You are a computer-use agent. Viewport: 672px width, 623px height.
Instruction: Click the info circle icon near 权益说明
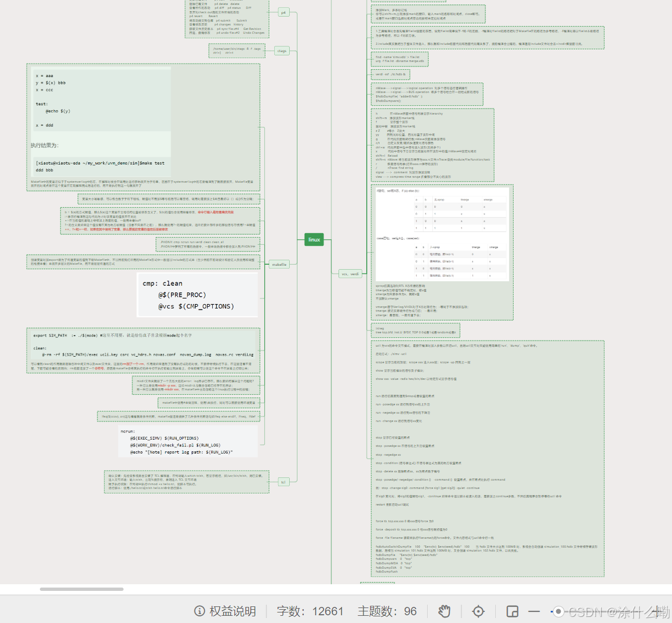199,611
